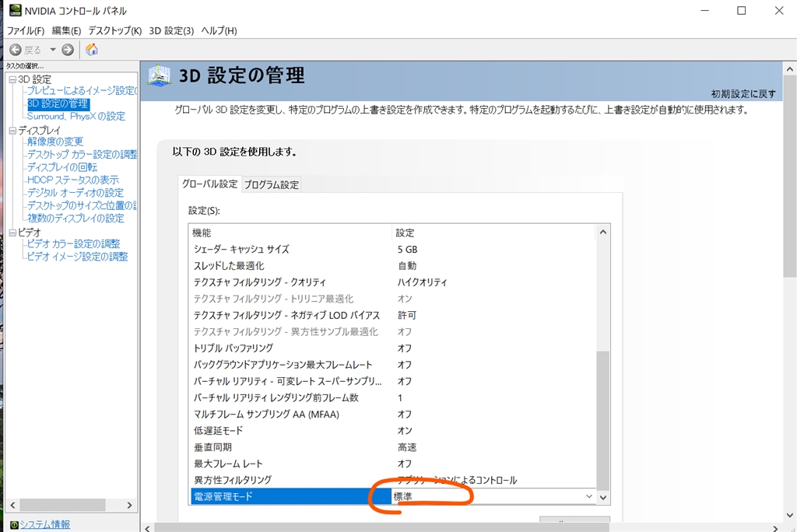
Task: Select Surround, PhysX の設定 in tree
Action: pos(76,117)
